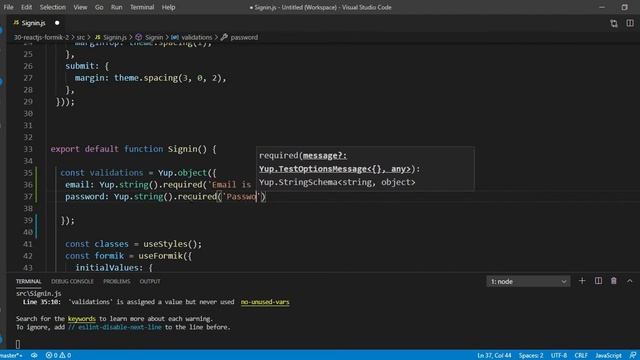This screenshot has height=360, width=640.
Task: Open the no-unused-vars rule link
Action: coord(265,302)
